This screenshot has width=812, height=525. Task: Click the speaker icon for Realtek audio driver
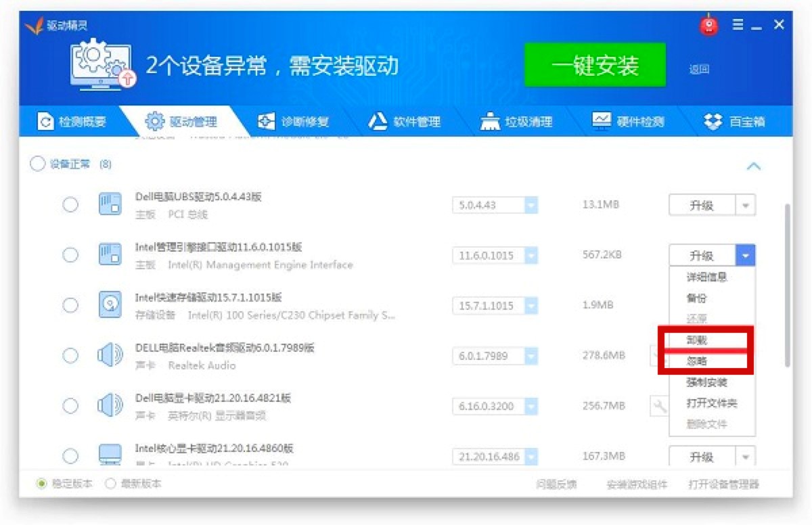(x=110, y=355)
